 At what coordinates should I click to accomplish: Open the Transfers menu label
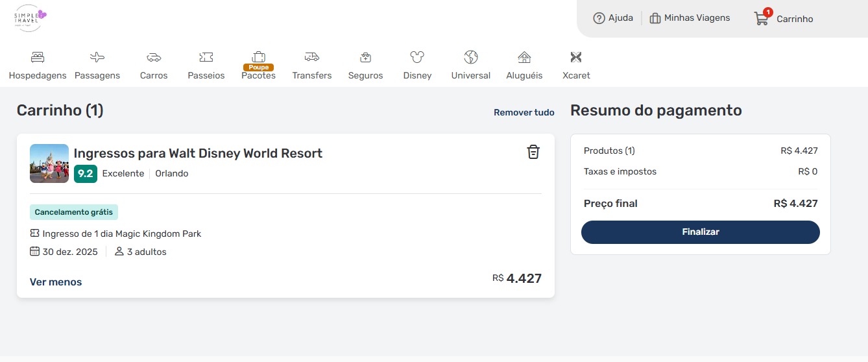[x=312, y=75]
